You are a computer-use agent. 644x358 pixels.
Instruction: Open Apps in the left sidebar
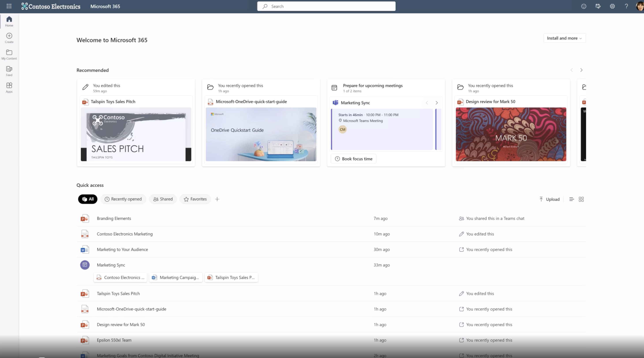(x=9, y=88)
